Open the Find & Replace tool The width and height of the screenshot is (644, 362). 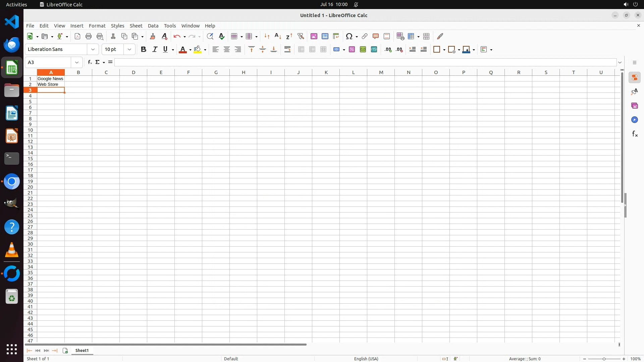pos(210,36)
